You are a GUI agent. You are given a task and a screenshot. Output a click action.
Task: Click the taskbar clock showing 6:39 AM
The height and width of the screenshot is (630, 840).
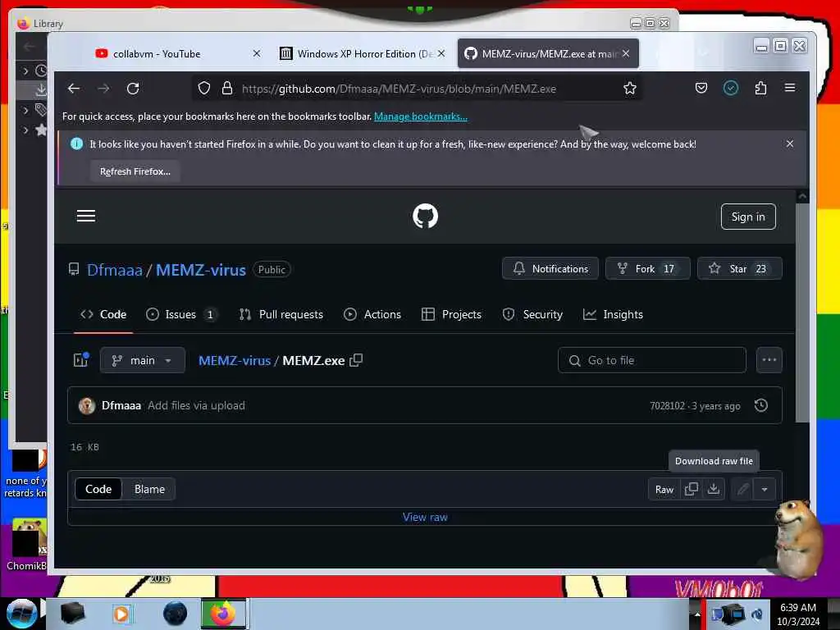tap(797, 614)
